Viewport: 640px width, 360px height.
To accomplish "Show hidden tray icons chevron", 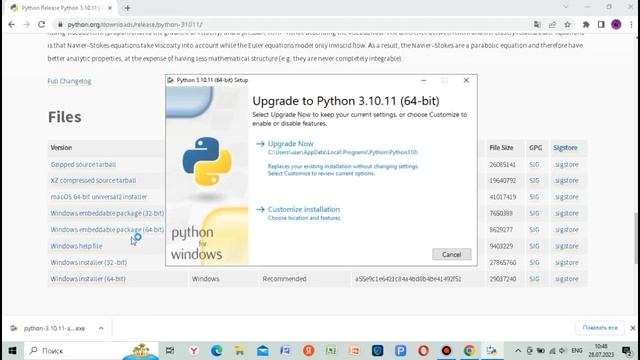I will (x=518, y=351).
